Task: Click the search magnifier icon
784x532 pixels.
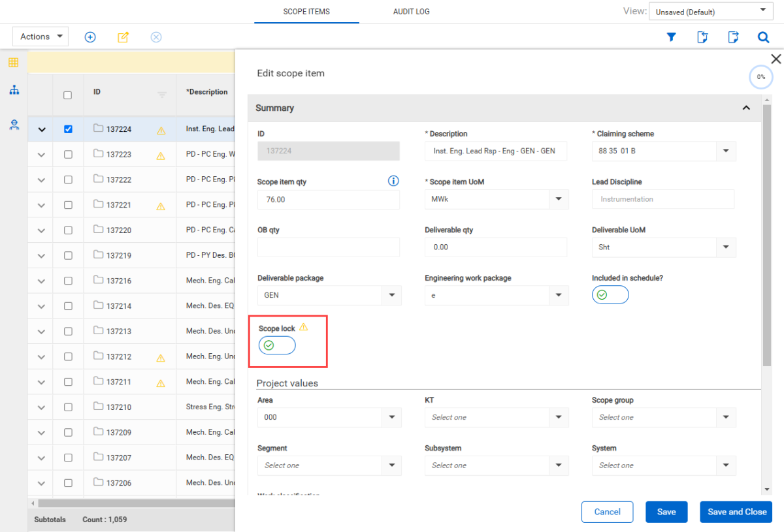Action: click(763, 37)
